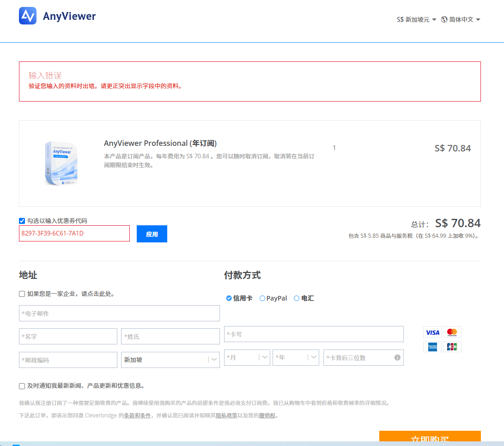Select PayPal as payment method
This screenshot has width=504, height=446.
click(x=262, y=298)
